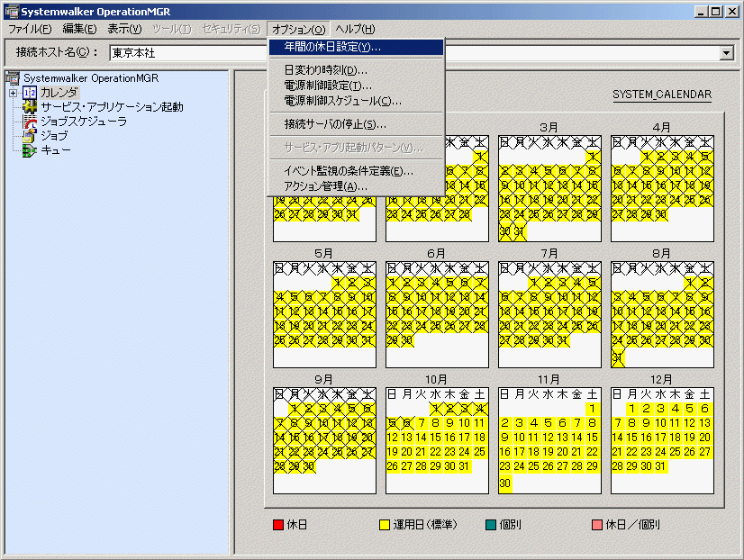Click the yellow 運用日(標準) legend swatch
The image size is (744, 560).
(385, 525)
